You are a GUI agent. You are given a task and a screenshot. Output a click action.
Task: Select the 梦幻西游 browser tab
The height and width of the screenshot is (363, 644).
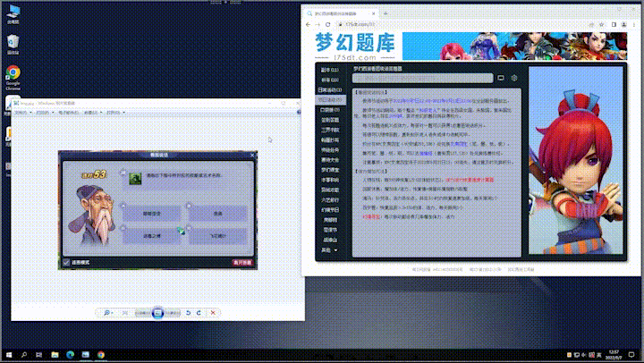(341, 13)
